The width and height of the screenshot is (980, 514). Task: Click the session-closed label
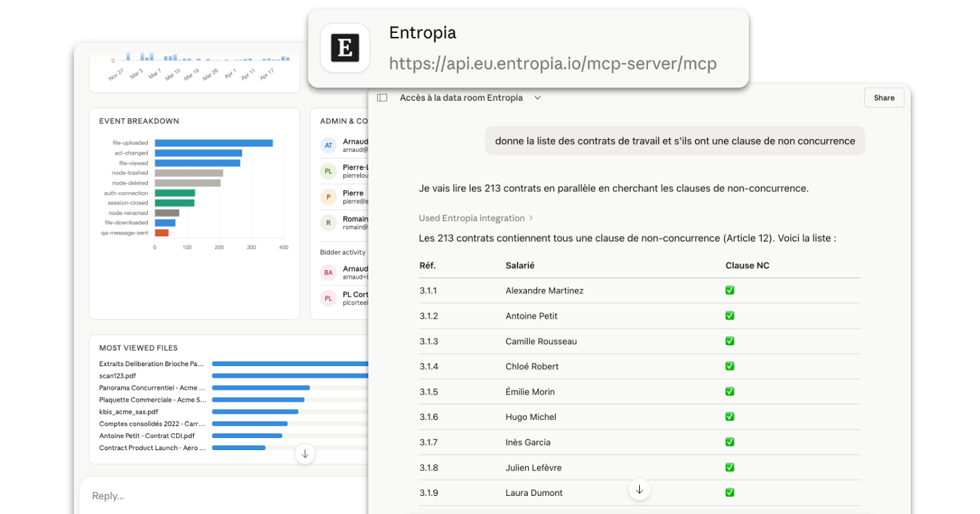pos(128,203)
